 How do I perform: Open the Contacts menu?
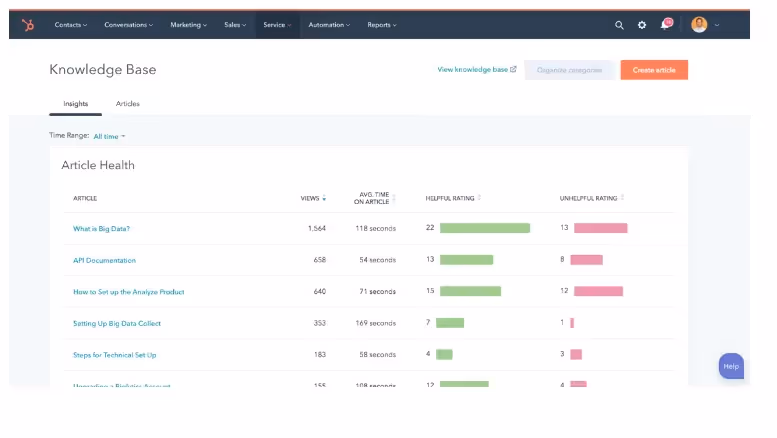70,25
